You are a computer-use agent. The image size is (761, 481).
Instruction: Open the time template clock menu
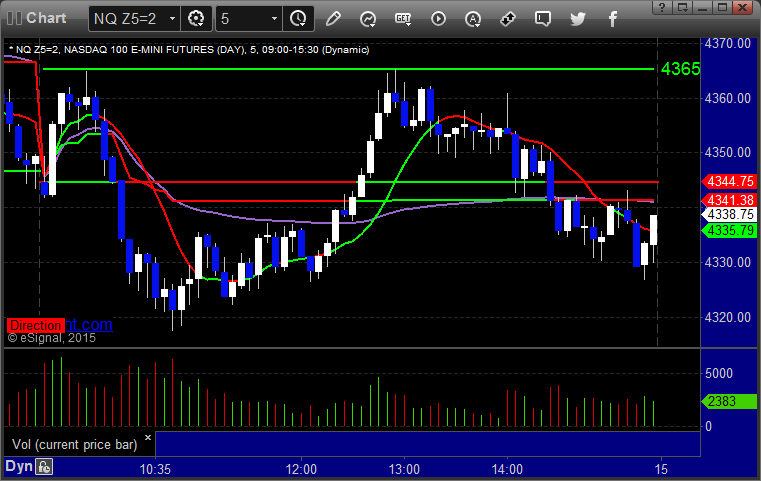298,19
